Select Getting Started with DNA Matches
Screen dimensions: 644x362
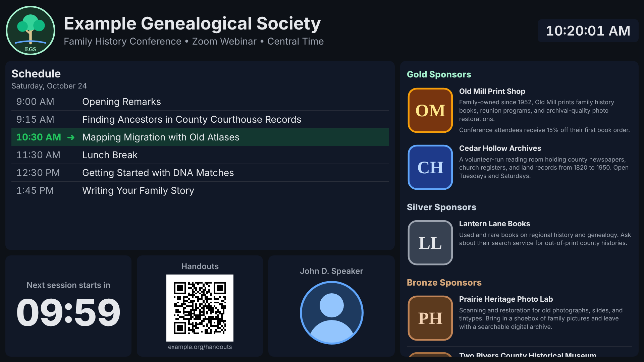200,173
